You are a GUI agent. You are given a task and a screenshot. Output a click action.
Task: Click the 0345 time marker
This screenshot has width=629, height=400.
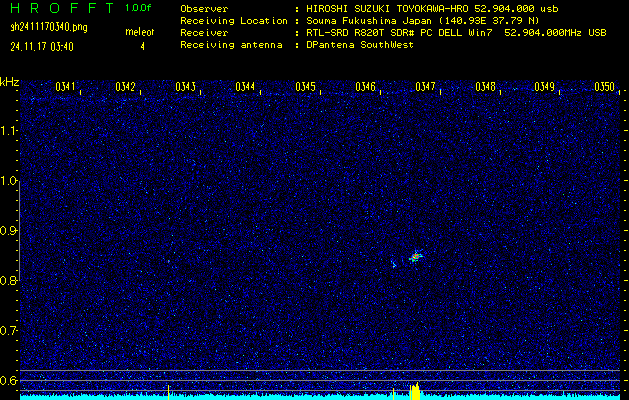pos(306,87)
